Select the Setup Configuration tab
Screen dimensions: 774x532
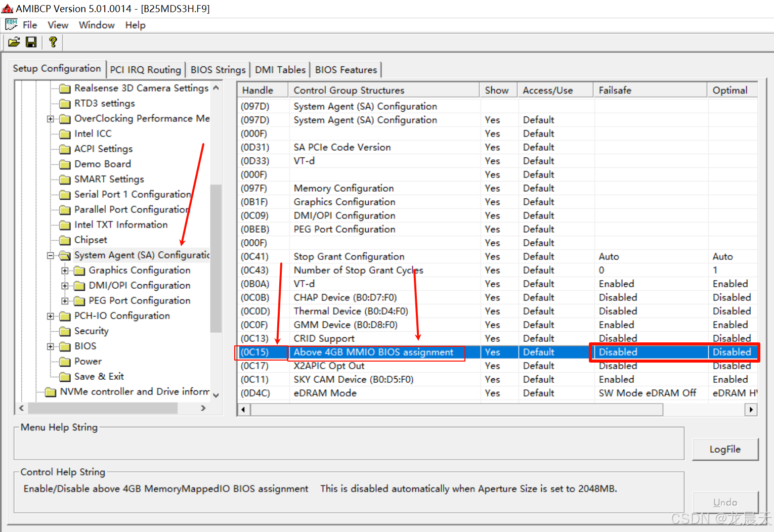point(57,68)
